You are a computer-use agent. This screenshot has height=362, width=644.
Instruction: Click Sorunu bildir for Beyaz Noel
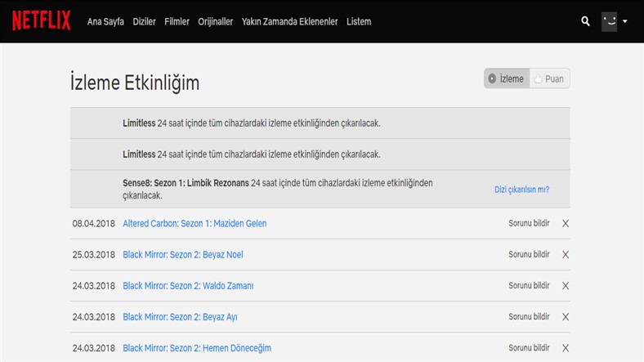tap(529, 254)
